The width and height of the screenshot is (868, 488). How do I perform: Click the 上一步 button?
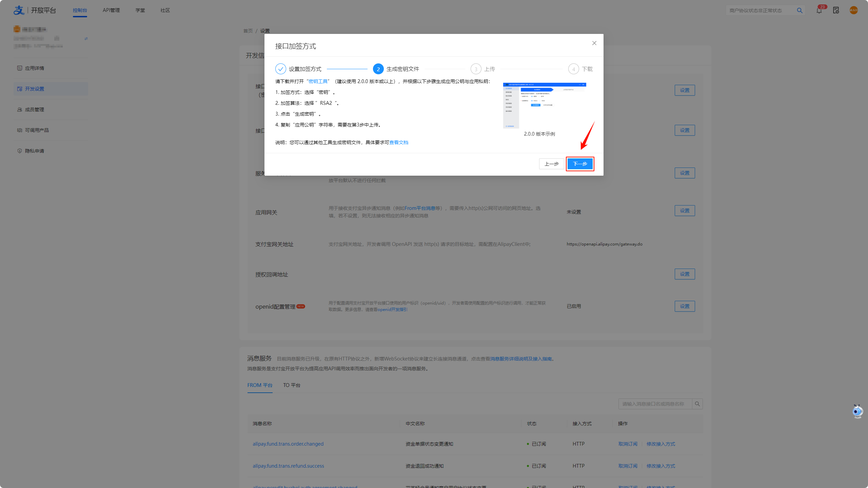tap(551, 164)
